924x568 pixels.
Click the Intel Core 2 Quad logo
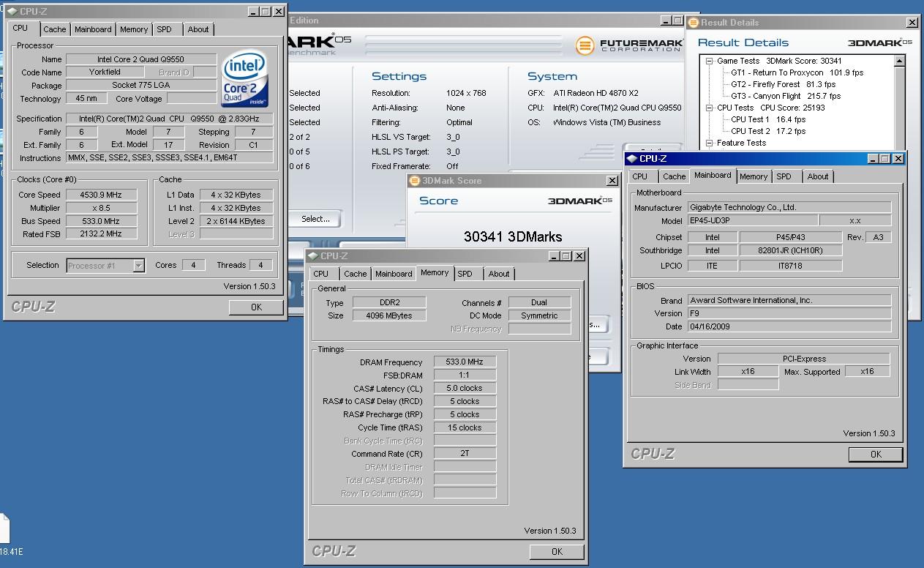[244, 78]
